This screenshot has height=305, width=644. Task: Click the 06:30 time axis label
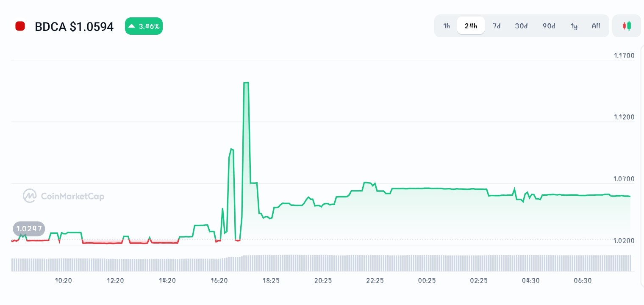tap(583, 280)
